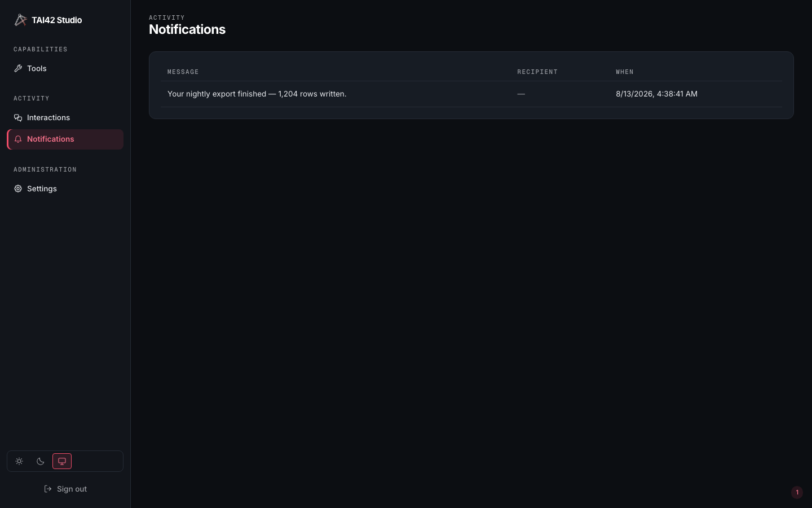Click the Notifications bell icon
Viewport: 812px width, 508px height.
pyautogui.click(x=18, y=139)
